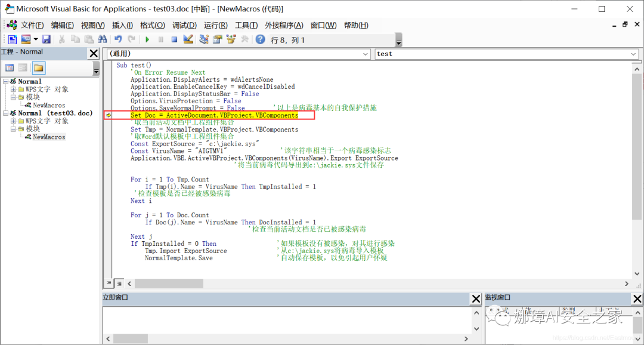Click the Break pause icon
Image resolution: width=644 pixels, height=345 pixels.
coord(160,39)
